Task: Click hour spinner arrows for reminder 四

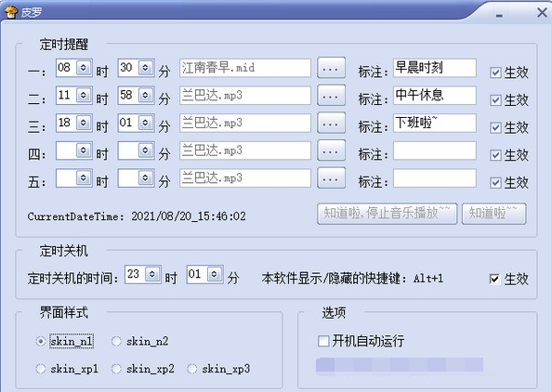Action: (84, 150)
